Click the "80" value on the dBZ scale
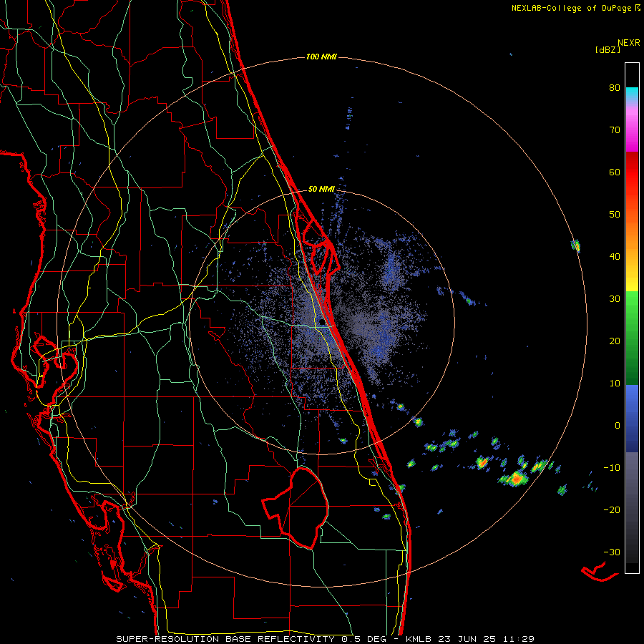Image resolution: width=644 pixels, height=644 pixels. coord(615,88)
